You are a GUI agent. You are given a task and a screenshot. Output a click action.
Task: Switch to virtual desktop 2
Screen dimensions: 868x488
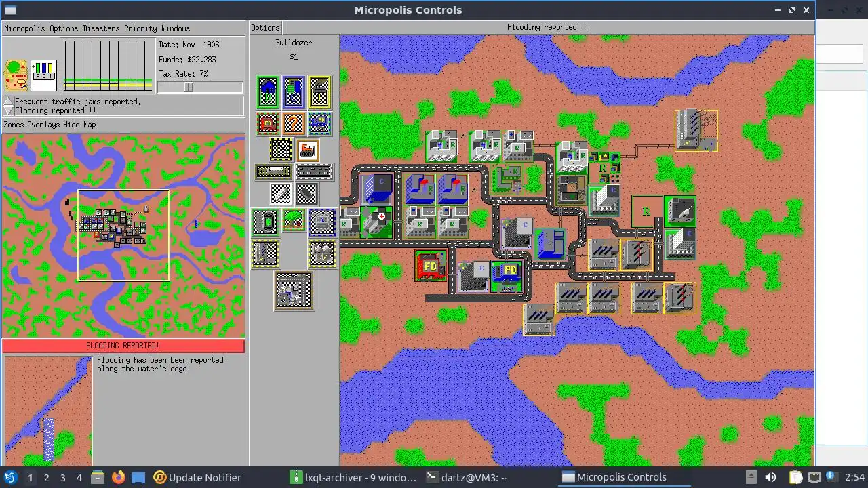[x=46, y=477]
